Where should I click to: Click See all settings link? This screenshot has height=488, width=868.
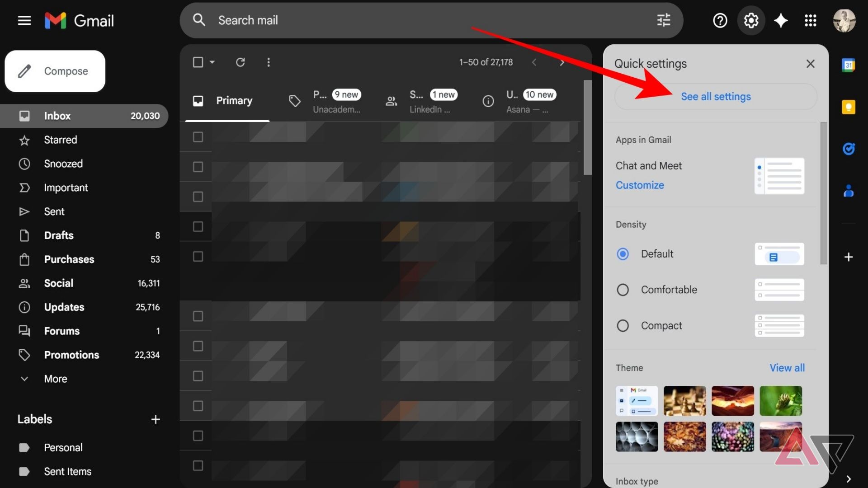716,97
